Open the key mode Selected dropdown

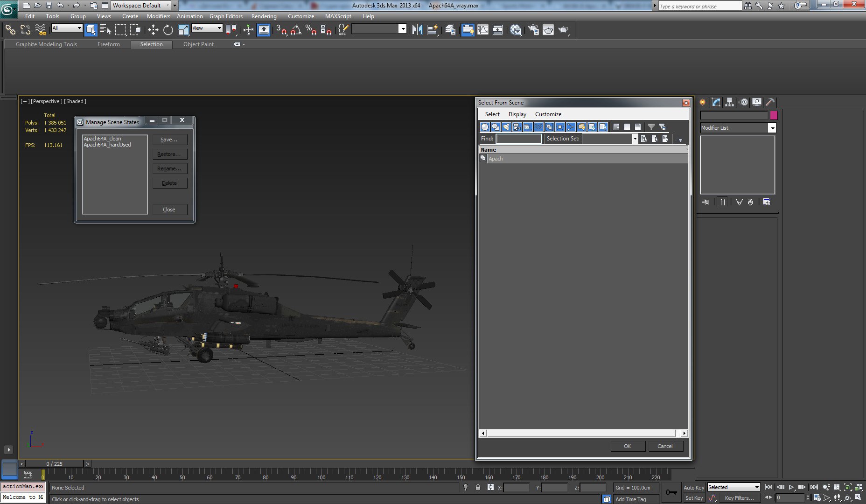(x=733, y=487)
